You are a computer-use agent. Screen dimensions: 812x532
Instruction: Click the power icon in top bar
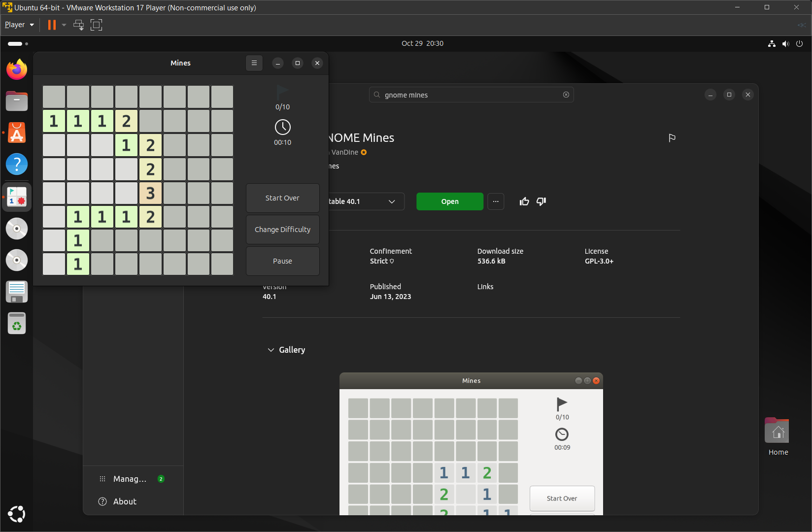click(799, 43)
